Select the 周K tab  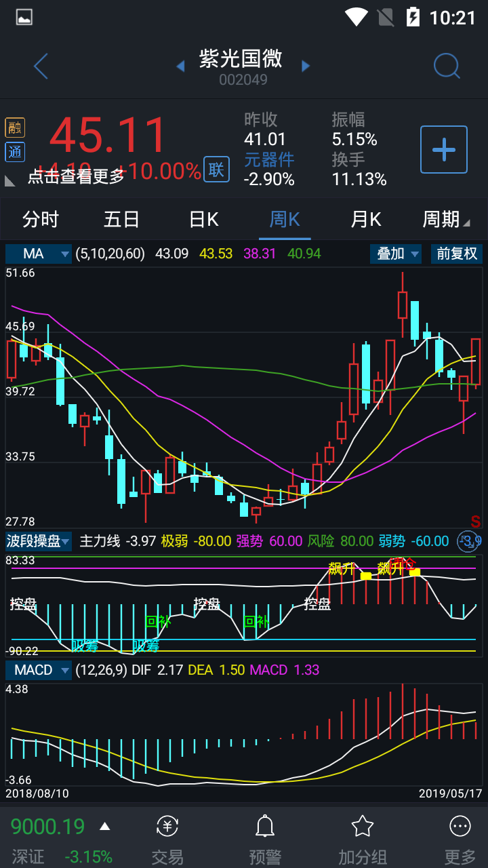click(285, 219)
